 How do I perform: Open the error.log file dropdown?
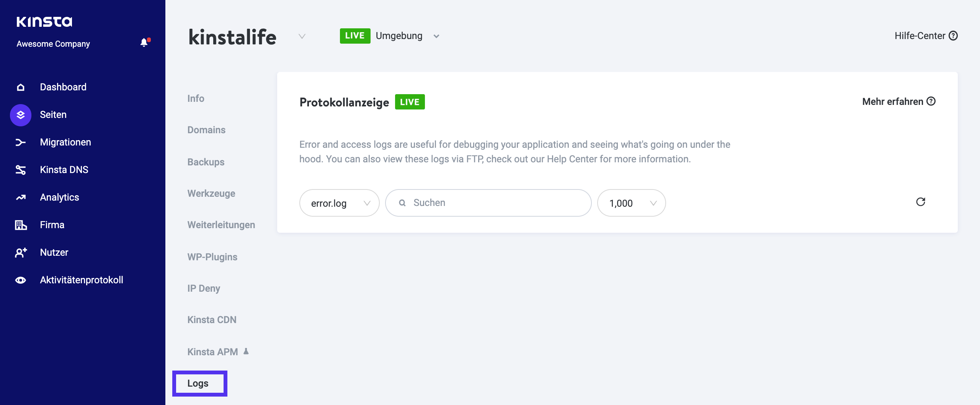tap(339, 203)
